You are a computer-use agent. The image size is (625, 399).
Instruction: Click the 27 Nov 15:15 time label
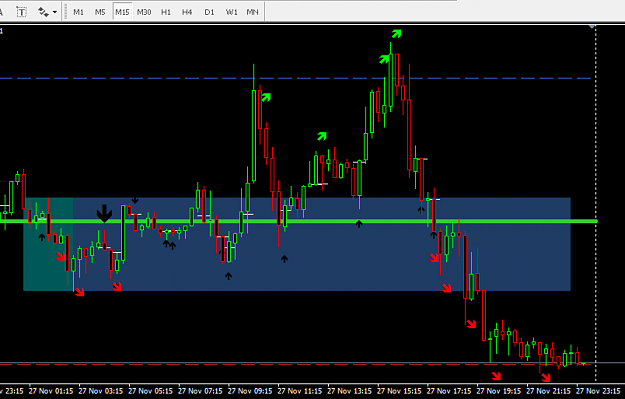[399, 391]
